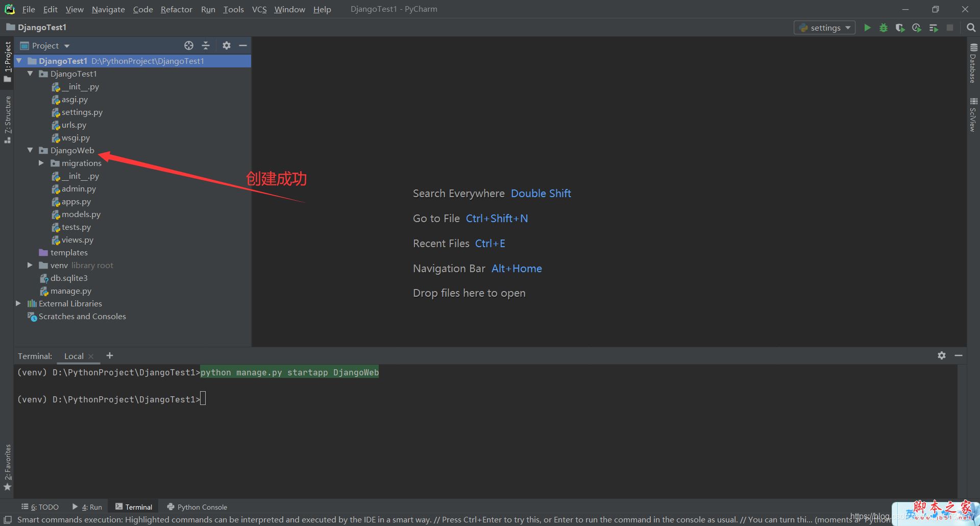Open Project panel gear options

(x=227, y=45)
